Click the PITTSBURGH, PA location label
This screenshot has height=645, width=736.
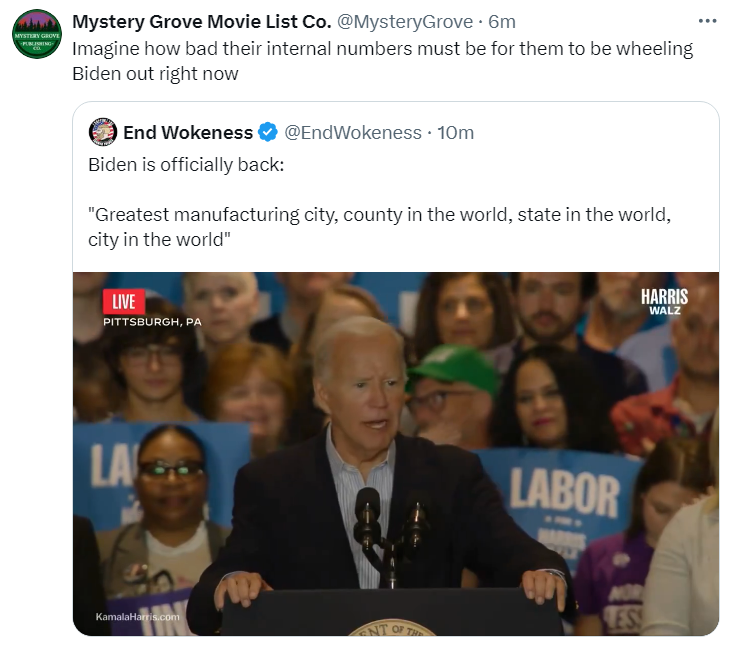tap(153, 322)
